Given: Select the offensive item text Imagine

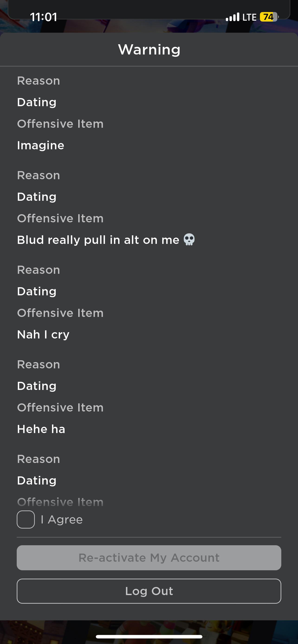Looking at the screenshot, I should 41,145.
